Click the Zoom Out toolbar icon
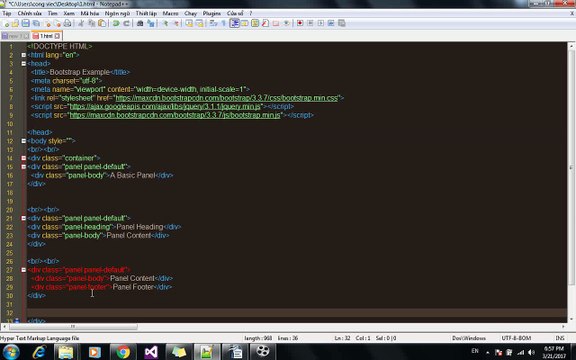This screenshot has width=576, height=360. [176, 24]
